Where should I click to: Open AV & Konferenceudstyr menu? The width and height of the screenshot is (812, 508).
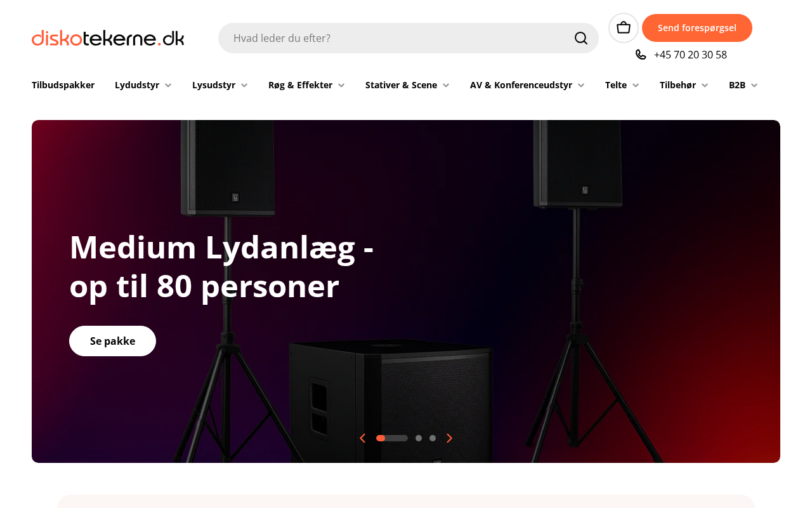(x=527, y=85)
